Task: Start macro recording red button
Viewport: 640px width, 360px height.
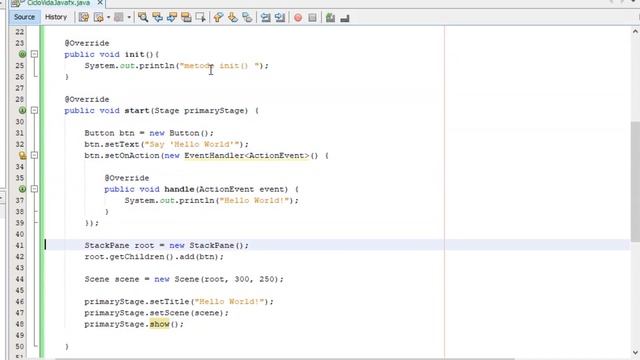Action: [x=298, y=18]
